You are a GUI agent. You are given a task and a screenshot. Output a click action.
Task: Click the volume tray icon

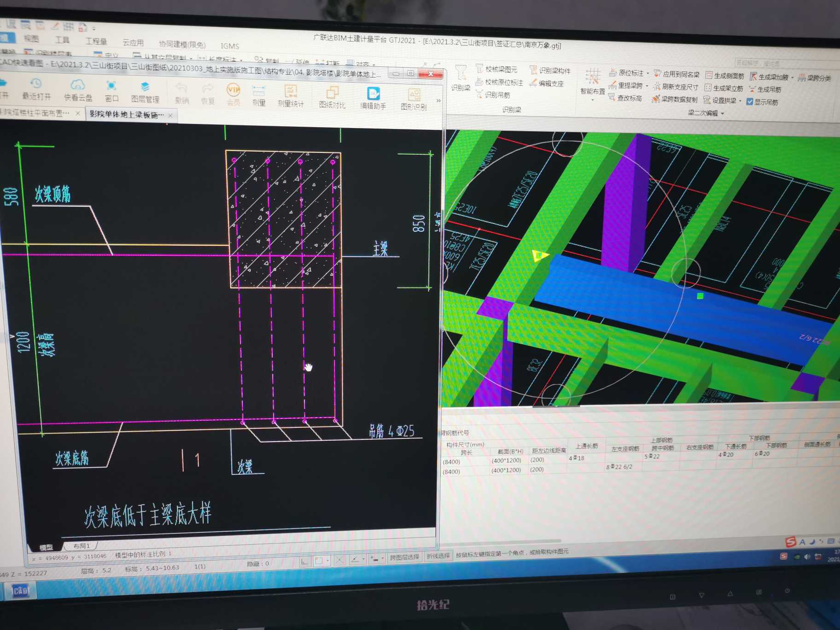(807, 557)
